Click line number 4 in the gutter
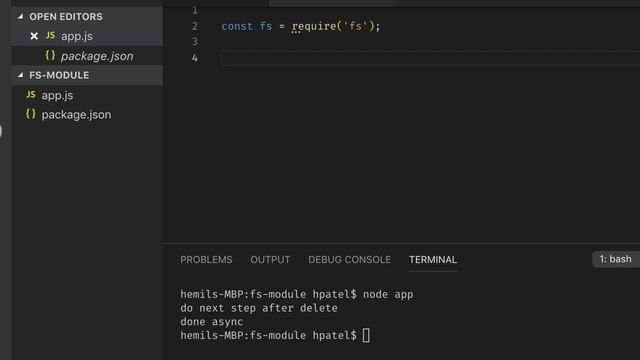 [195, 58]
